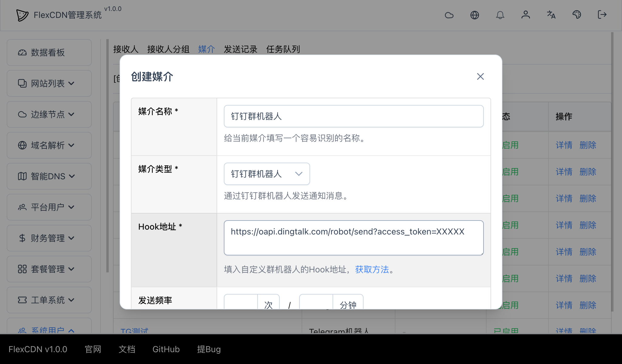The width and height of the screenshot is (622, 364).
Task: Log out using the exit icon
Action: (x=602, y=15)
